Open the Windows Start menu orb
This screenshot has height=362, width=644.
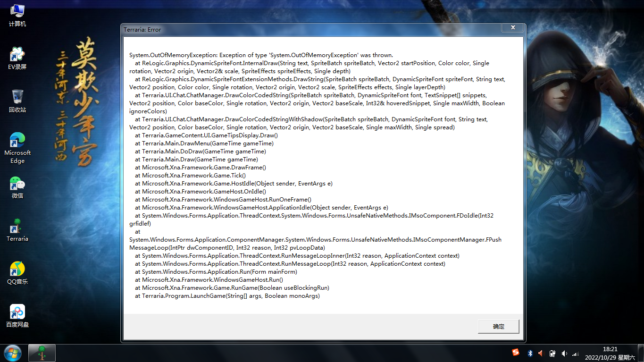click(12, 353)
